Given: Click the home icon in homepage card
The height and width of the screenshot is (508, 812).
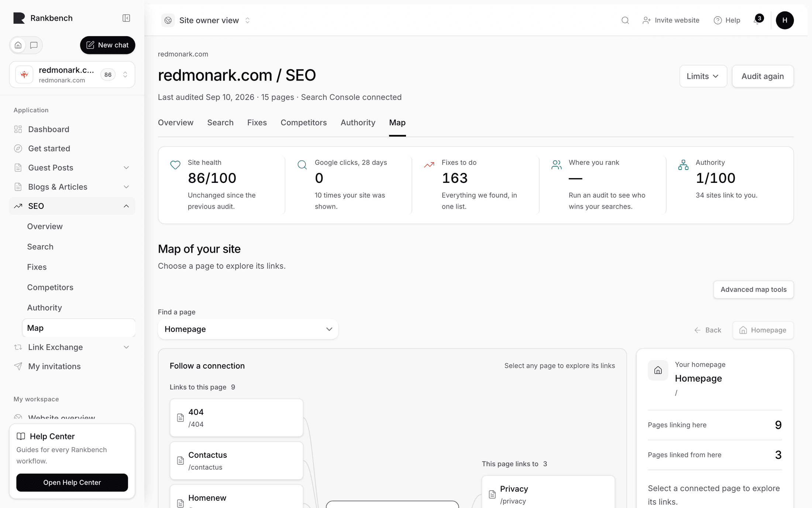Looking at the screenshot, I should (x=658, y=370).
